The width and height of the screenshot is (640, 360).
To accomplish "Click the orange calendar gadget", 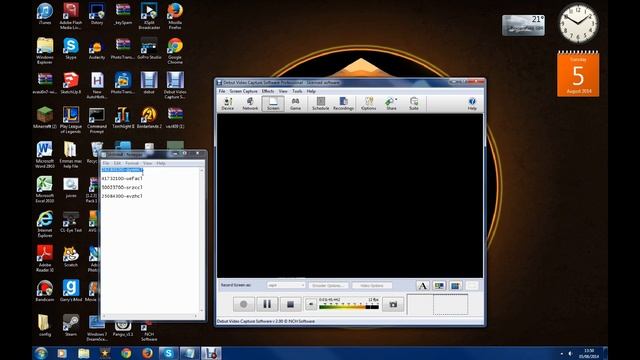I will click(x=578, y=74).
